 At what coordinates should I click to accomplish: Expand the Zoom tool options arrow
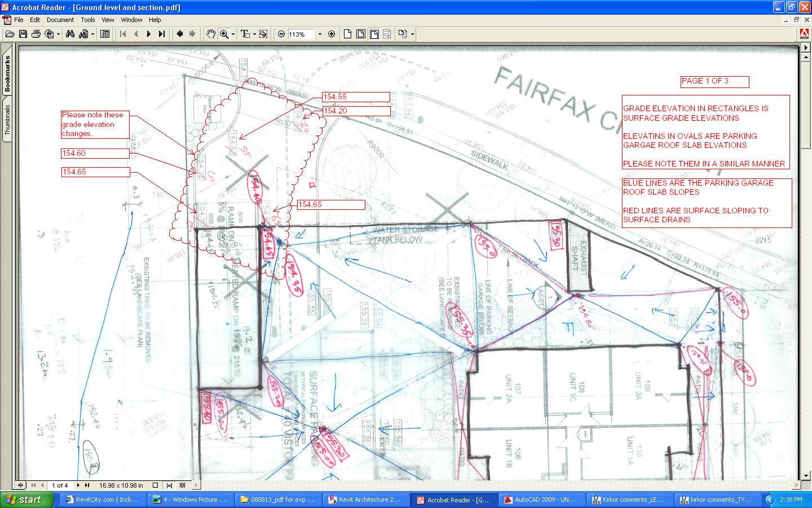233,34
